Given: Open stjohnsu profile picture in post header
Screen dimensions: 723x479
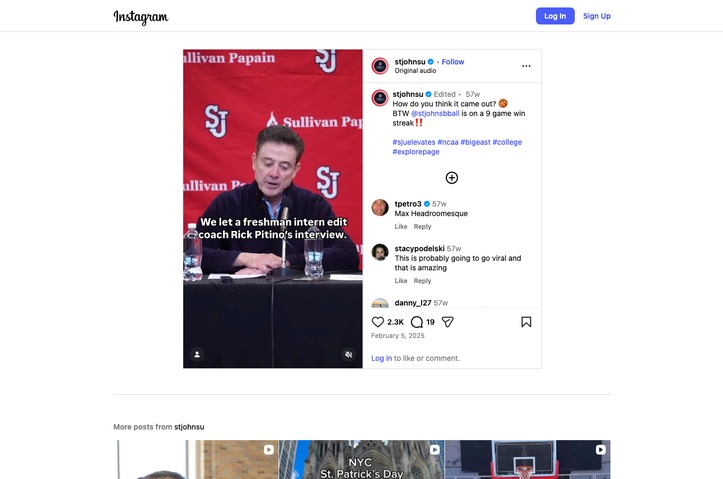Looking at the screenshot, I should point(380,66).
